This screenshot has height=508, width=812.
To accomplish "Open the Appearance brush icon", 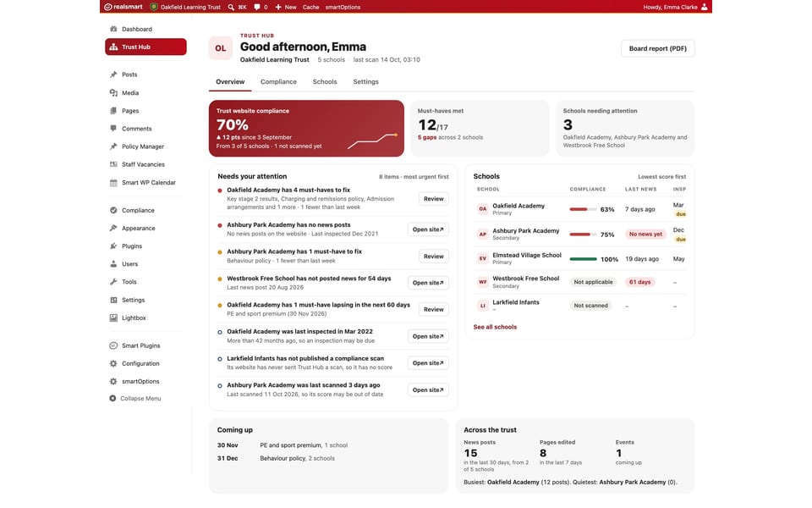I will tap(113, 228).
